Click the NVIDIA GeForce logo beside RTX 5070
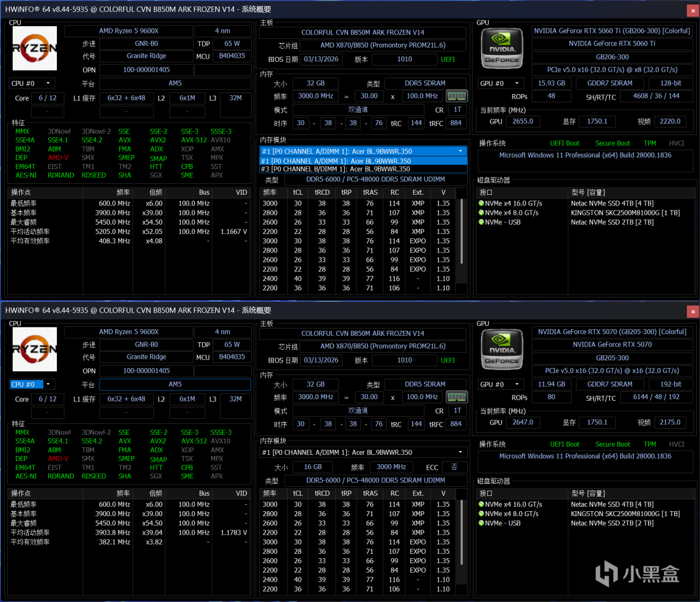700x602 pixels. (501, 350)
